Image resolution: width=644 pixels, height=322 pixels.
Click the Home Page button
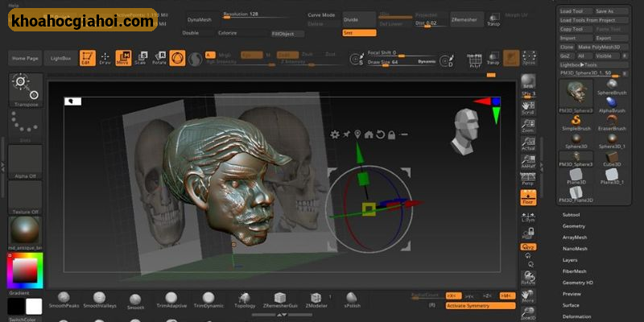25,58
